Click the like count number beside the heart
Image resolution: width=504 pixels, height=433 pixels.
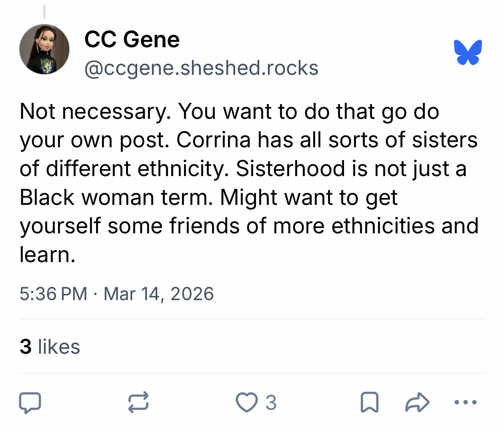[x=271, y=403]
